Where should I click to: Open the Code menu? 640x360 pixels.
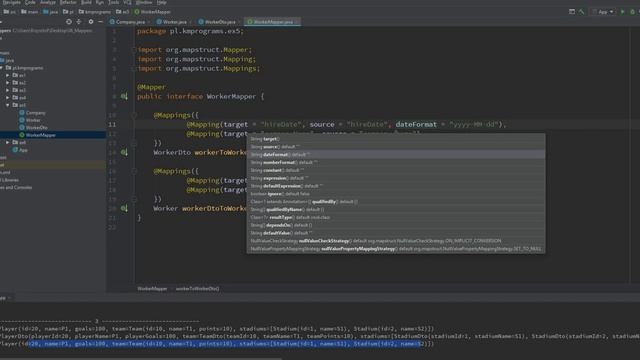(30, 2)
